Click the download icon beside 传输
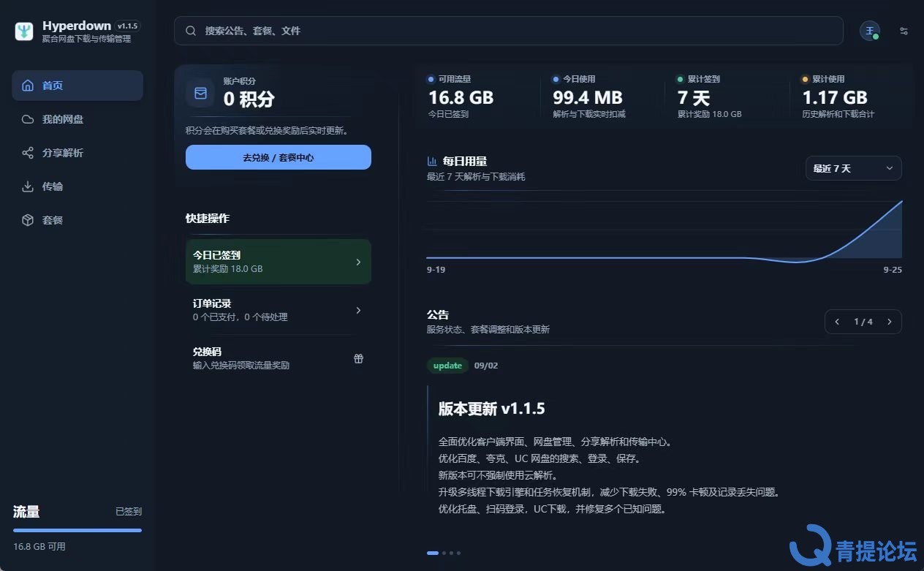 point(28,186)
